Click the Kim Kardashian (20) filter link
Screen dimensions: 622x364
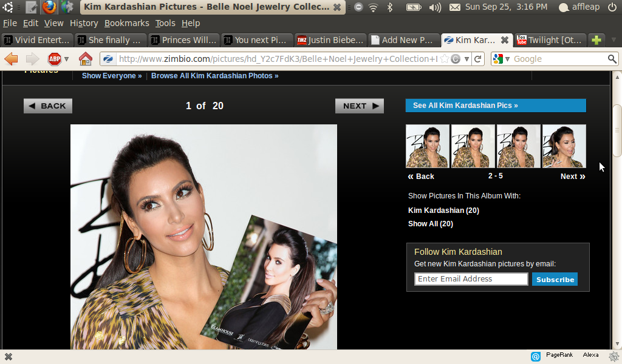click(443, 211)
